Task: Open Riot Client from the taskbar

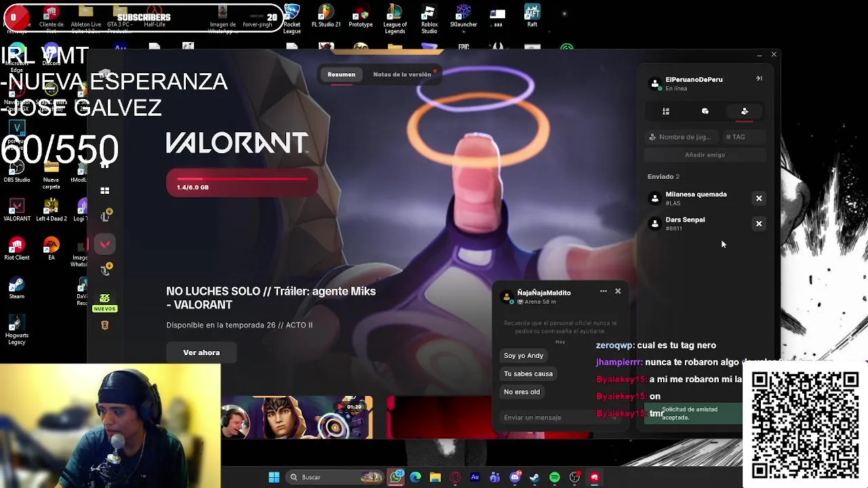Action: point(595,477)
